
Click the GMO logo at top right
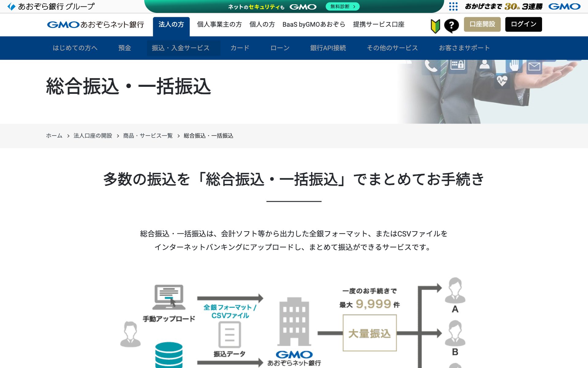pos(564,6)
